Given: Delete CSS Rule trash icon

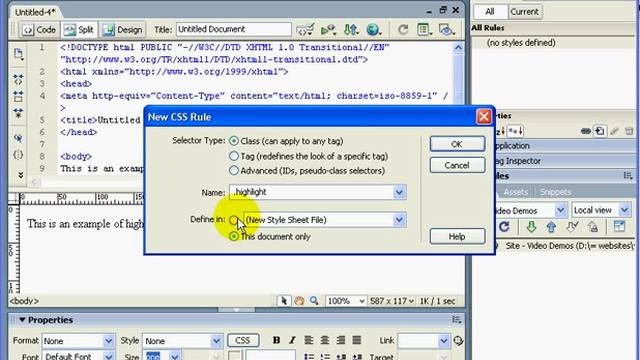Looking at the screenshot, I should (x=629, y=131).
